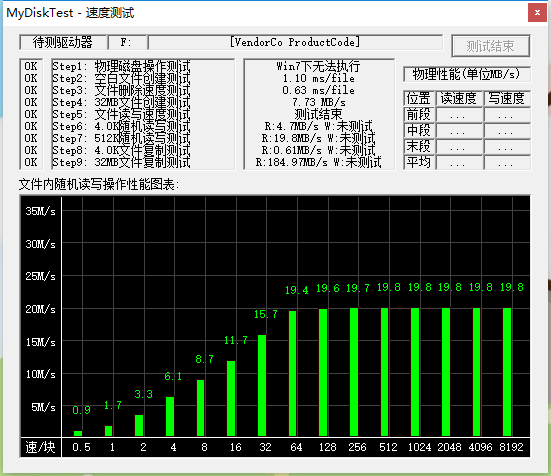The width and height of the screenshot is (551, 476).
Task: Click the 测试结束 button
Action: (x=491, y=46)
